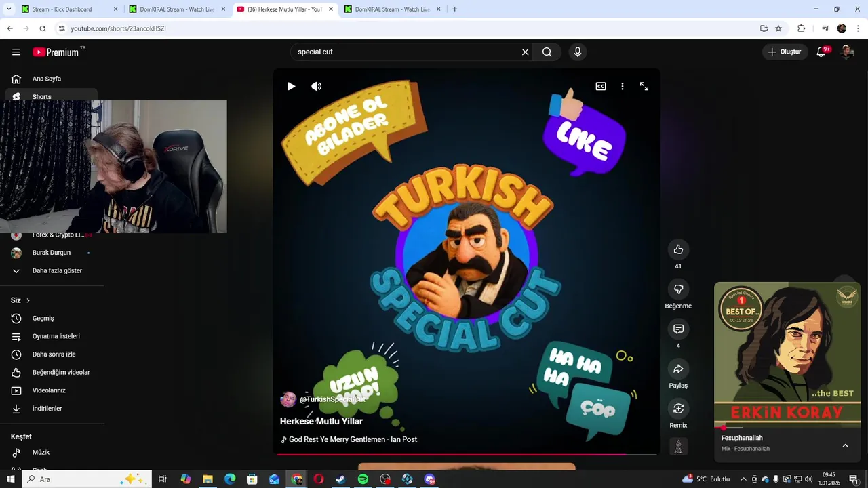Open Beğendiğim videolar list

[x=52, y=372]
